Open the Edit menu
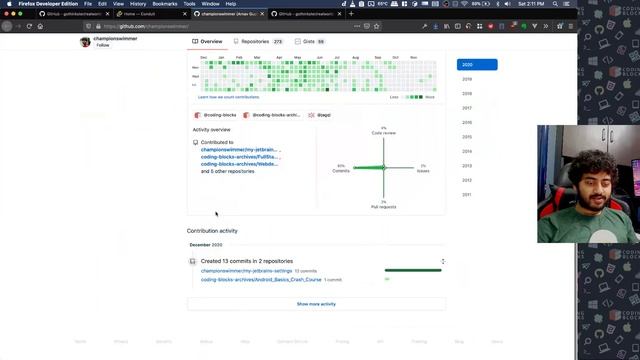640x360 pixels. (102, 4)
